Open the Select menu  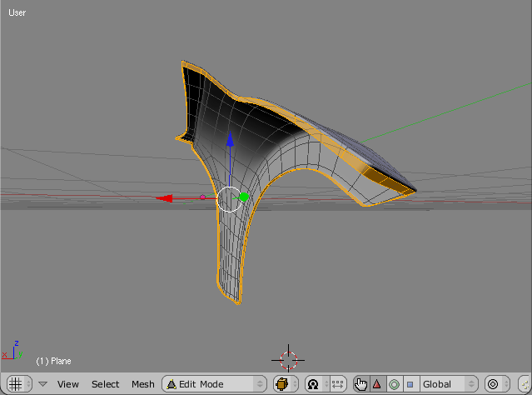click(105, 384)
